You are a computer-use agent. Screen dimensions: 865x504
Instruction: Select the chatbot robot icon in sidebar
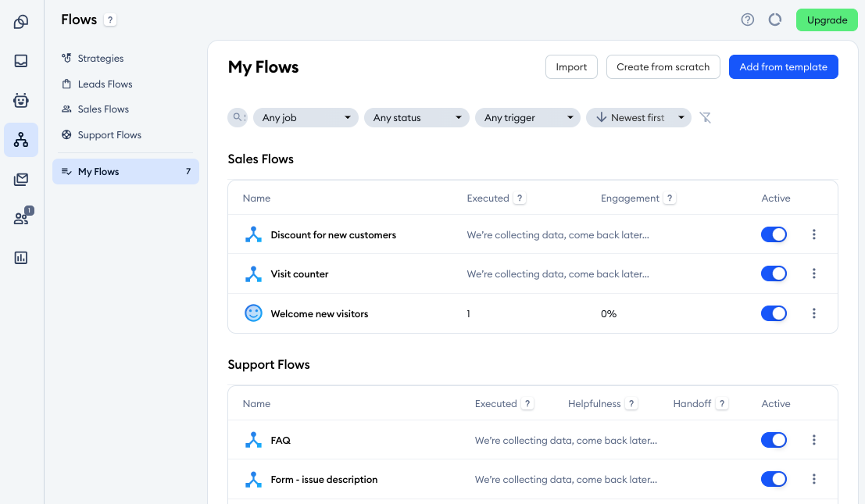pos(21,100)
